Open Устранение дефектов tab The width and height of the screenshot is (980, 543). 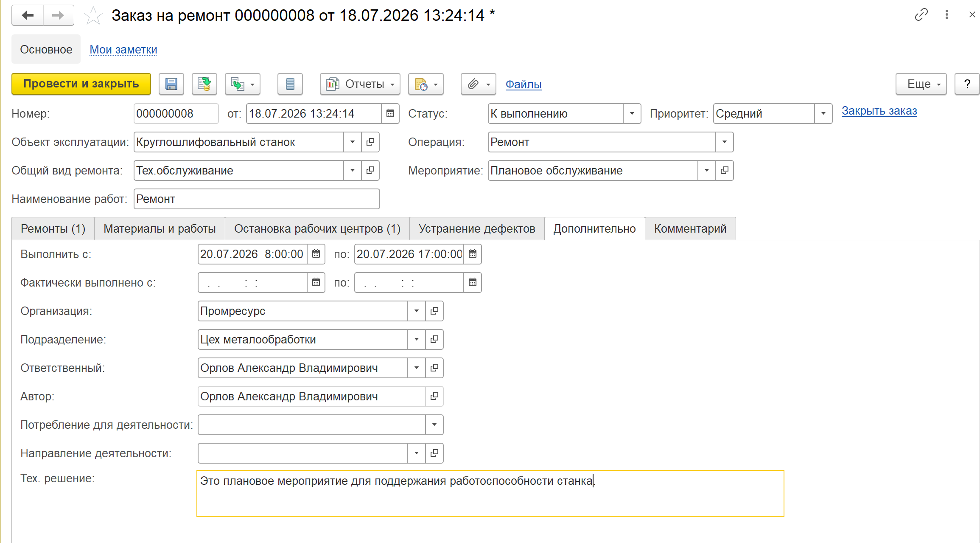coord(477,229)
